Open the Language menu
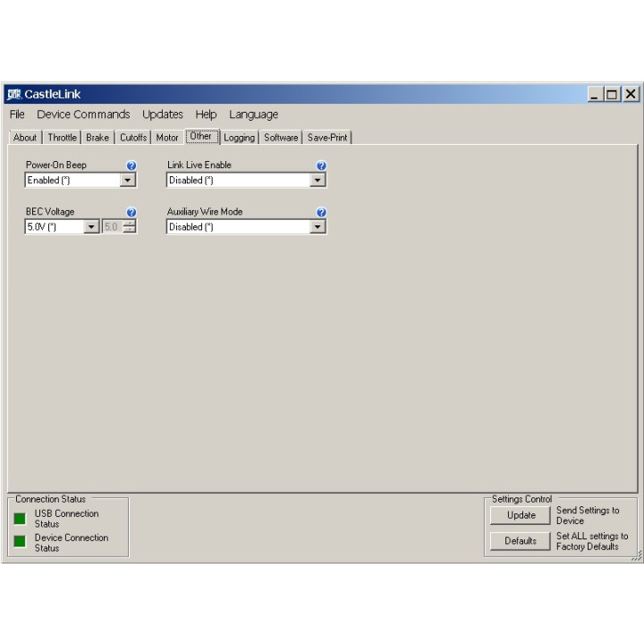 click(253, 114)
